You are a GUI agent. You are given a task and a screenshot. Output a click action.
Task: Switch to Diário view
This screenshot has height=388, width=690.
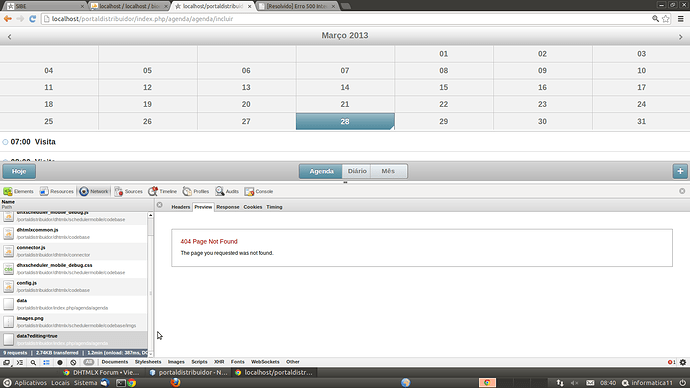[x=357, y=171]
